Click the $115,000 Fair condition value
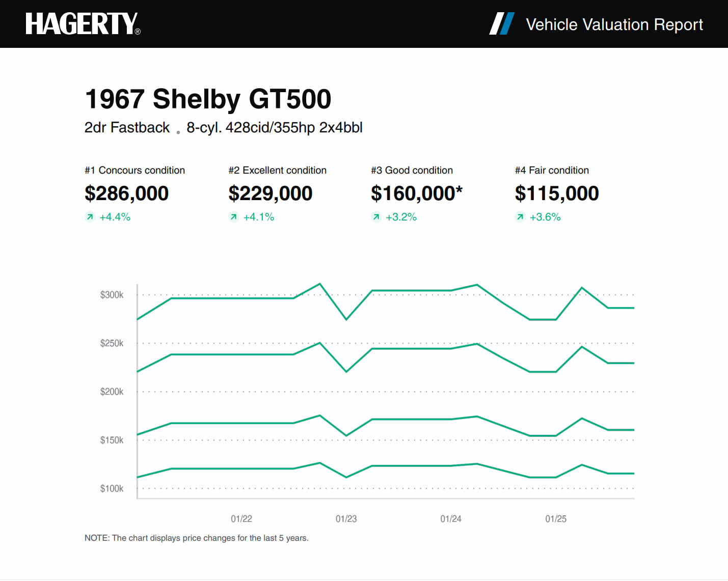 tap(557, 193)
